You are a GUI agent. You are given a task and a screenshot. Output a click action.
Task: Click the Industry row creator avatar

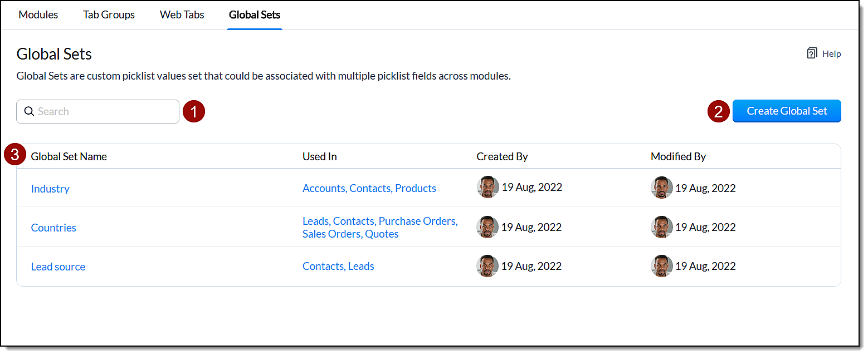pos(487,188)
